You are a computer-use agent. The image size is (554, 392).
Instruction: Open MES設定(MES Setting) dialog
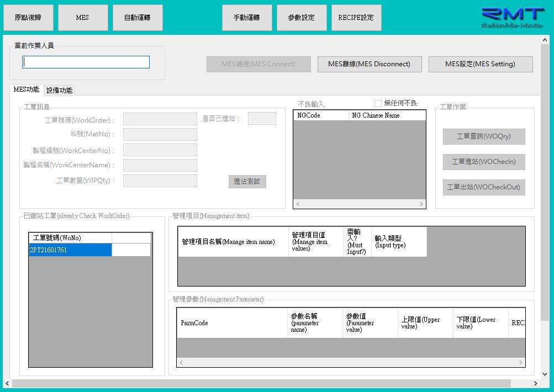(480, 64)
